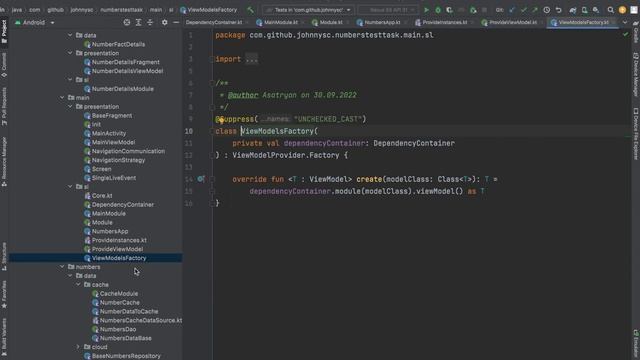The width and height of the screenshot is (640, 360).
Task: Click the Git commit checkmark icon
Action: (x=524, y=10)
